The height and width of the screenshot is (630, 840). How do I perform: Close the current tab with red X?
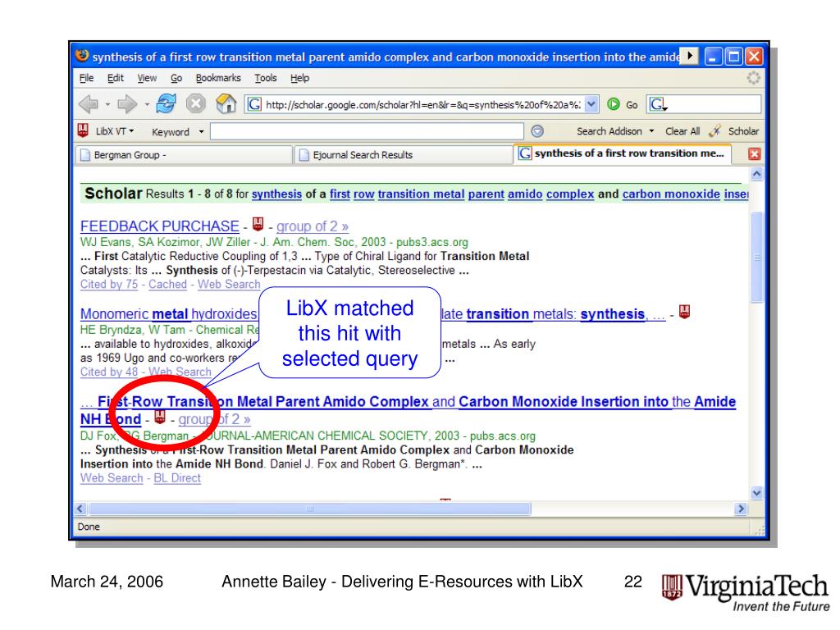755,154
